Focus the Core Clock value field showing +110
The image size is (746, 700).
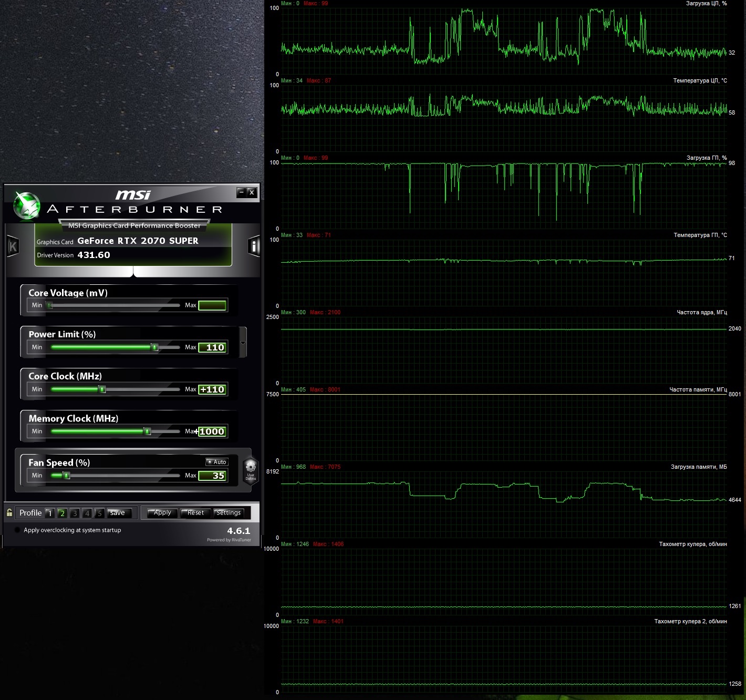[213, 389]
